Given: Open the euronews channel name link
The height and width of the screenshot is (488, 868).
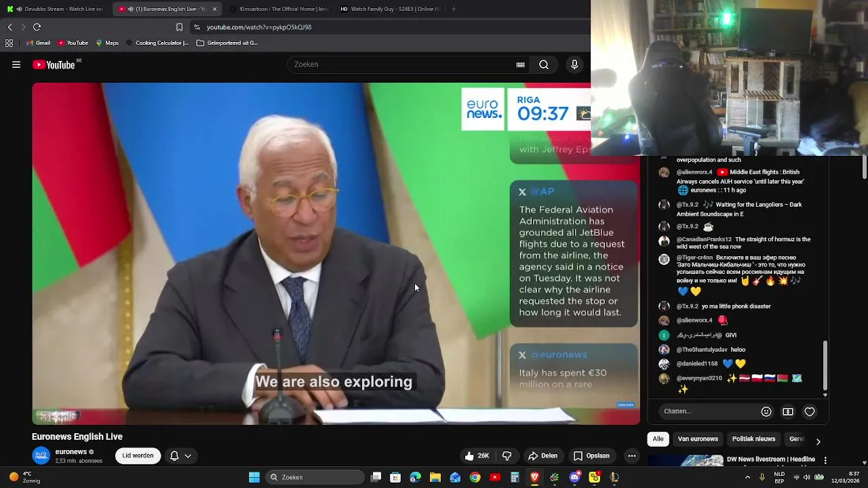Looking at the screenshot, I should (71, 452).
